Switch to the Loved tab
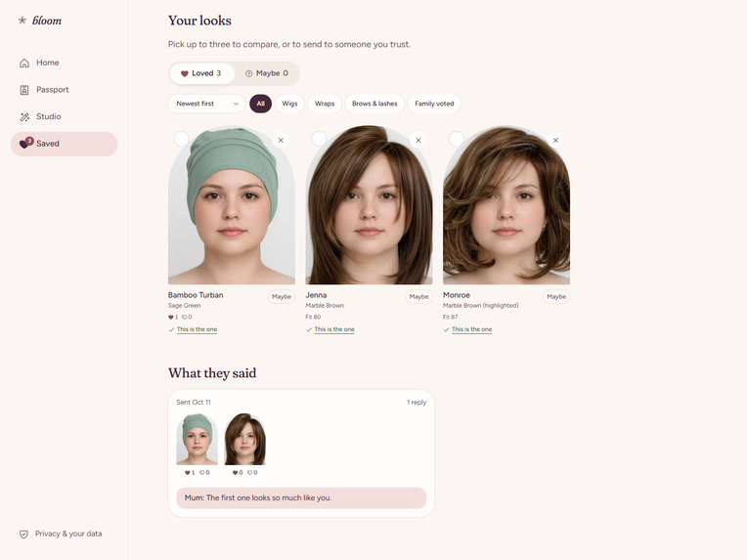 (201, 73)
